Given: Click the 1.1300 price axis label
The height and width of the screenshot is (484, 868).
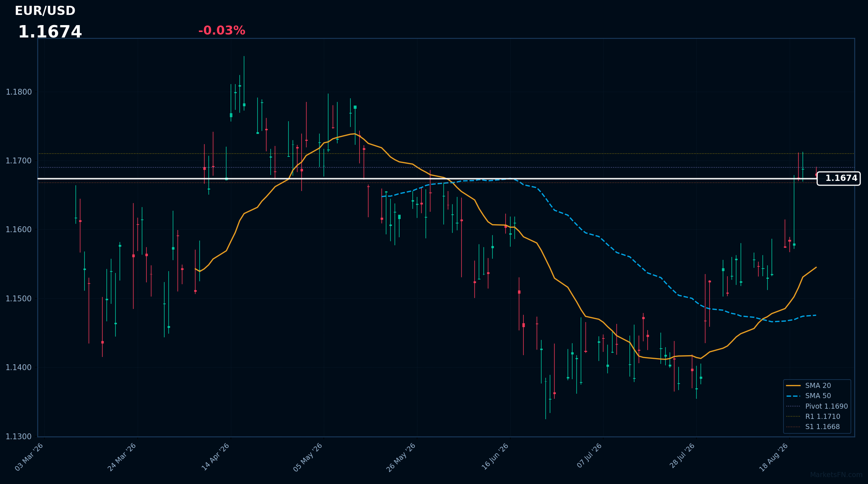Looking at the screenshot, I should [x=19, y=436].
